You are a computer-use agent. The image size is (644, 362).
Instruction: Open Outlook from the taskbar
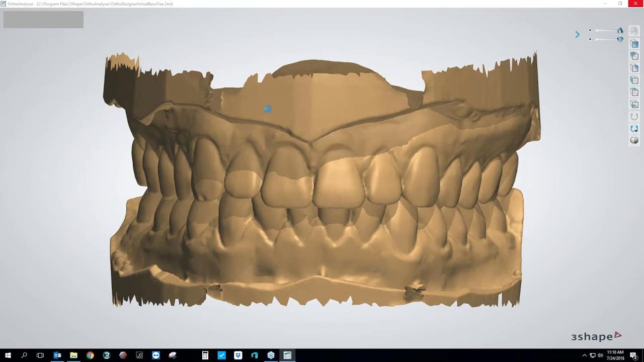(x=57, y=355)
